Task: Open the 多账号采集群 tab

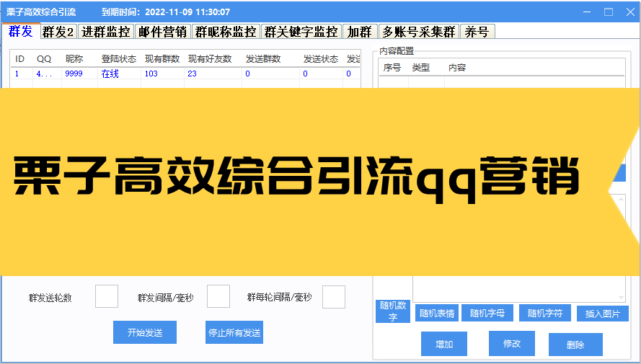Action: coord(417,32)
